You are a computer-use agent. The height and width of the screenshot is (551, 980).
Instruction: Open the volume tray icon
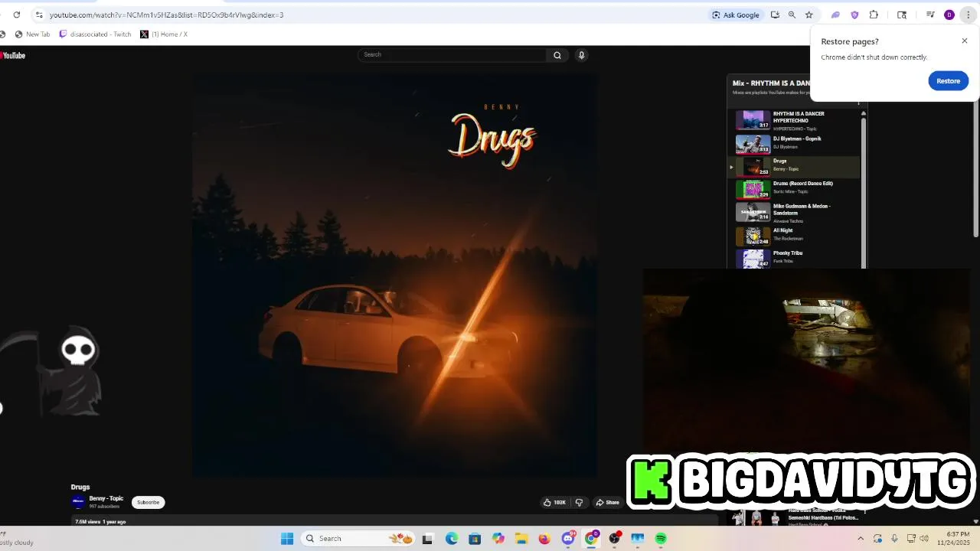click(x=924, y=539)
